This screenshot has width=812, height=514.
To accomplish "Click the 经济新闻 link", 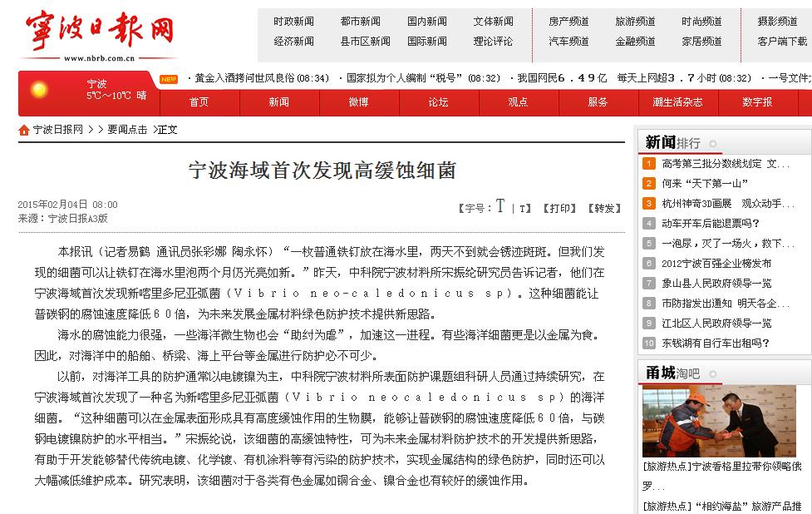I will pos(293,41).
